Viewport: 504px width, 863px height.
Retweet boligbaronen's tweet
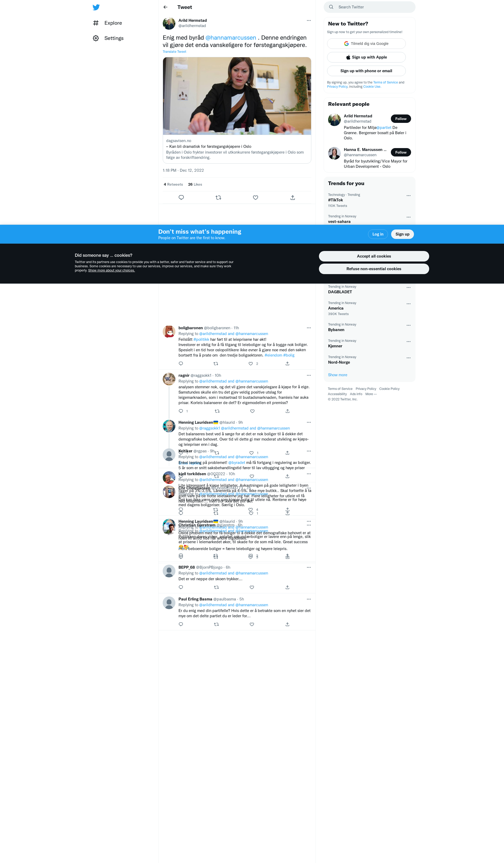[216, 364]
